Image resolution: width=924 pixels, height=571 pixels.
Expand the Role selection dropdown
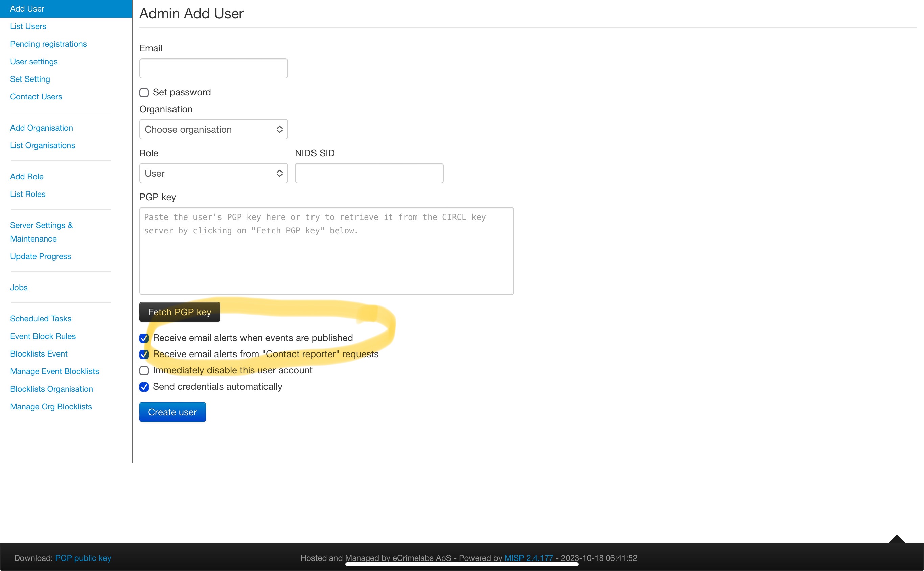pyautogui.click(x=213, y=173)
